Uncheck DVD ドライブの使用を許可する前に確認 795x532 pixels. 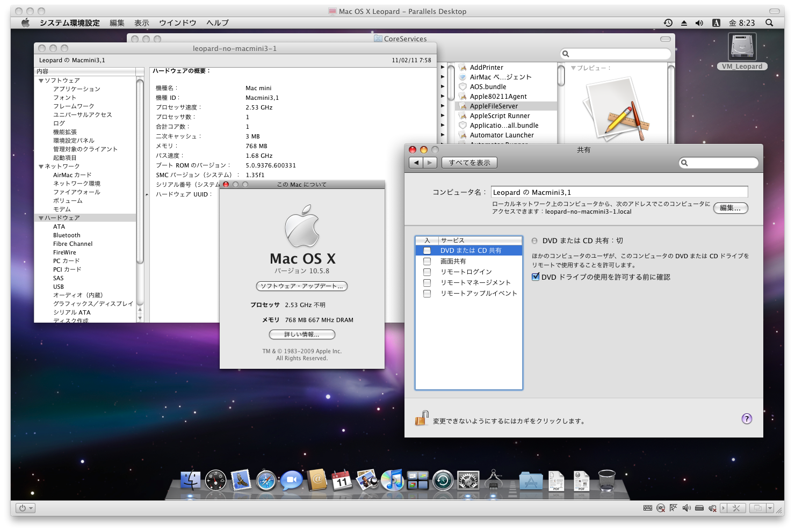pos(536,277)
